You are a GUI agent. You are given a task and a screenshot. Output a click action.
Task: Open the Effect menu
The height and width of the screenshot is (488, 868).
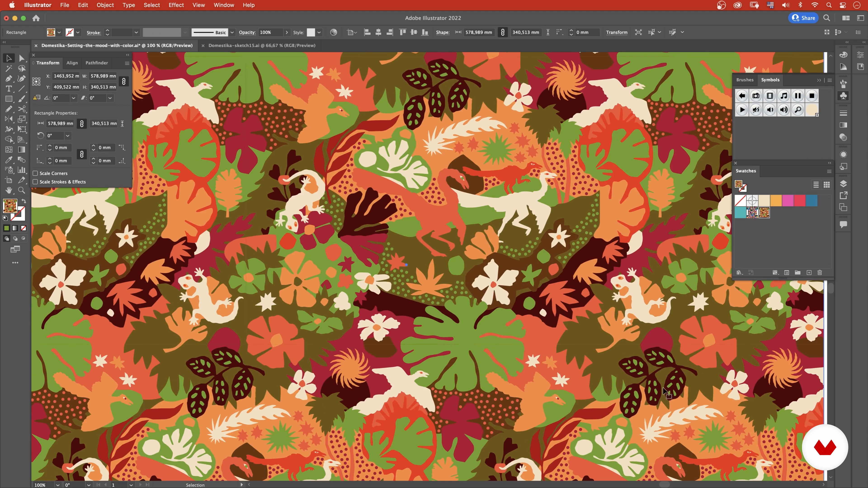pos(176,5)
